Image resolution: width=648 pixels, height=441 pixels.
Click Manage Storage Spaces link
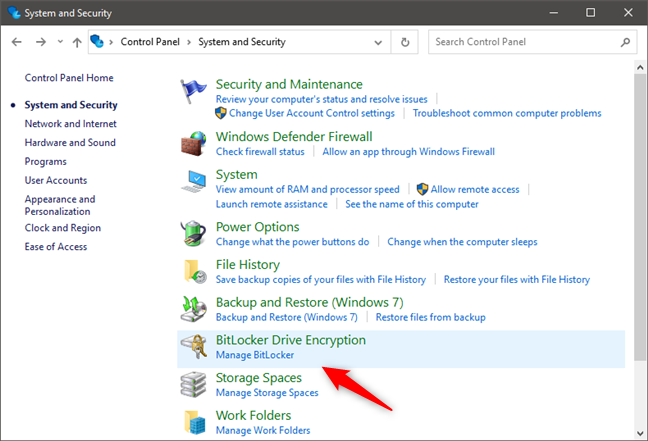[x=267, y=393]
